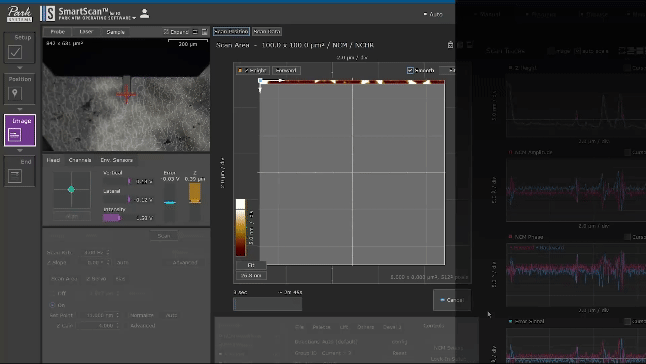Switch to the Channels tab
Image resolution: width=646 pixels, height=364 pixels.
point(80,160)
